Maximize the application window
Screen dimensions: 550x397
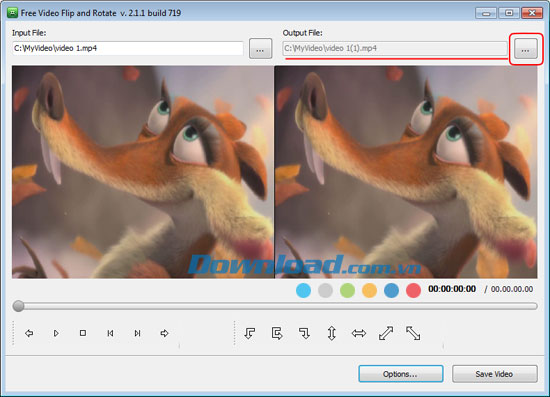coord(509,13)
